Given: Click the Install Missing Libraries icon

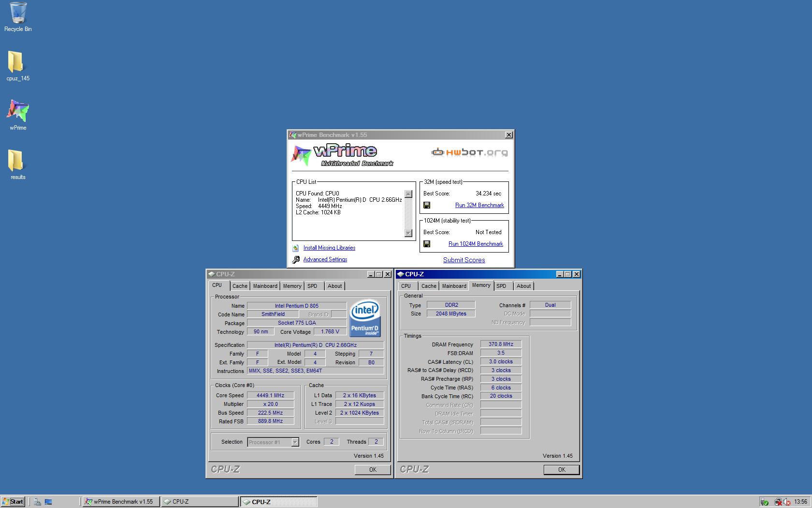Looking at the screenshot, I should [296, 248].
